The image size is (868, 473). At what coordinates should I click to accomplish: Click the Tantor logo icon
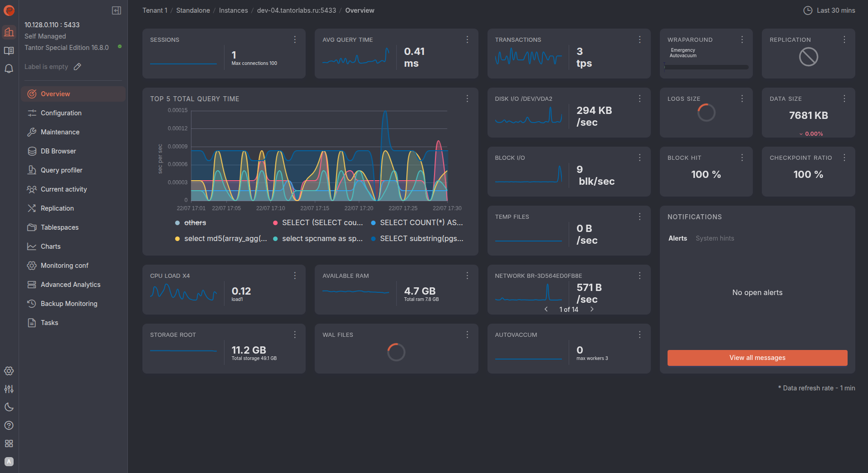tap(9, 10)
